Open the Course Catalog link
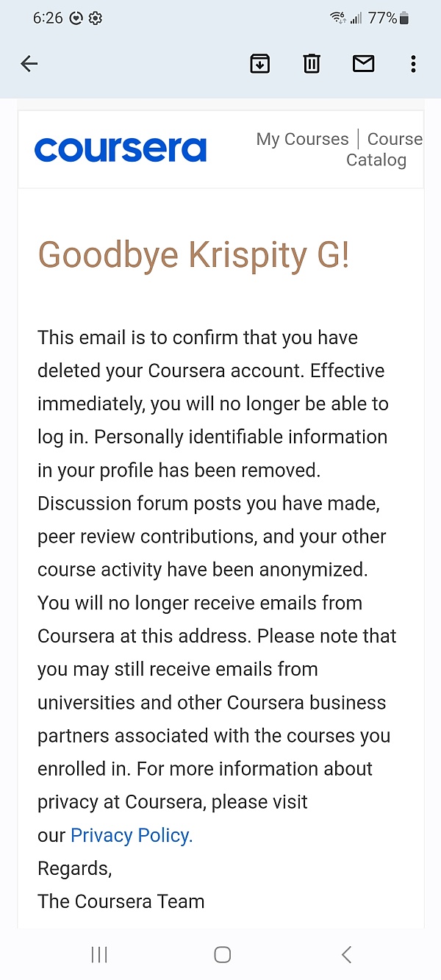Image resolution: width=441 pixels, height=980 pixels. coord(385,149)
